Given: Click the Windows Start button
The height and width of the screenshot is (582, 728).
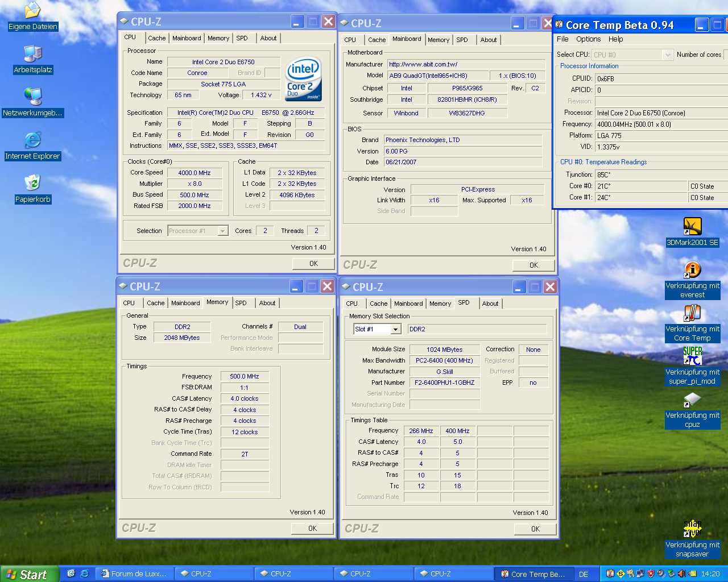Looking at the screenshot, I should click(x=29, y=574).
